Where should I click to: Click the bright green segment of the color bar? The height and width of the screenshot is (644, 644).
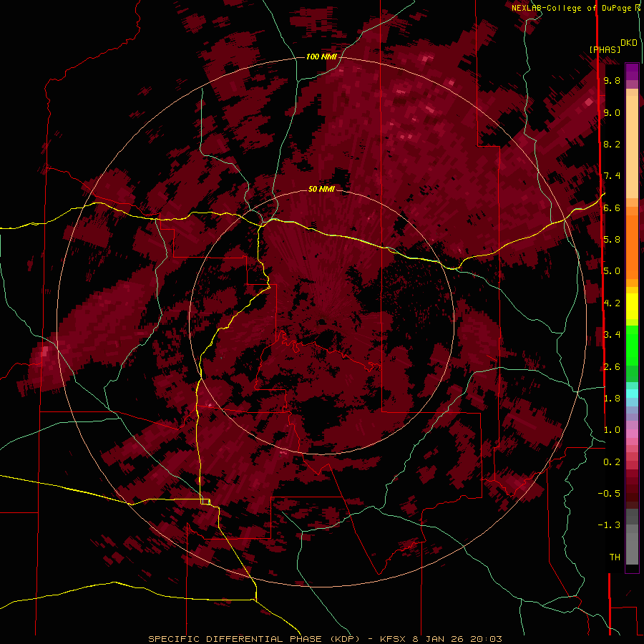pos(632,345)
